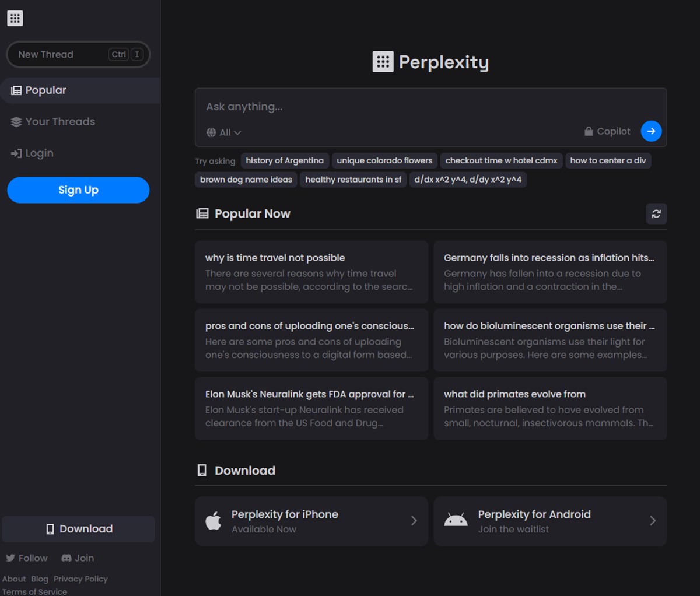Try asking "how to center a div"
The height and width of the screenshot is (596, 700).
click(x=608, y=160)
